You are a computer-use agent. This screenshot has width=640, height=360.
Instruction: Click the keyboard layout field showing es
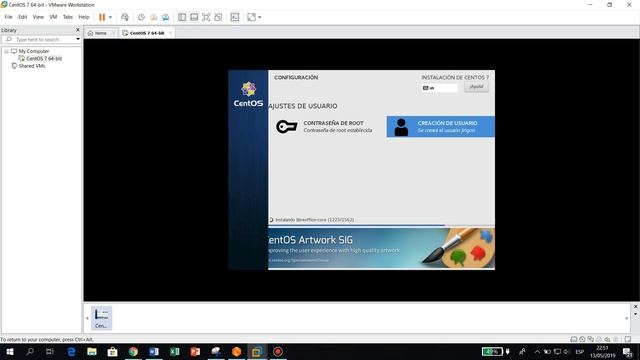(x=439, y=88)
